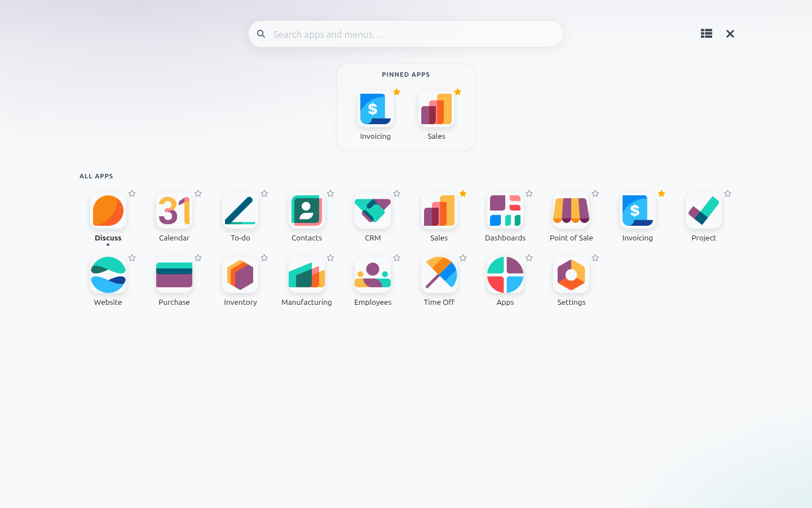Toggle the Inventory favorite star

(x=264, y=258)
